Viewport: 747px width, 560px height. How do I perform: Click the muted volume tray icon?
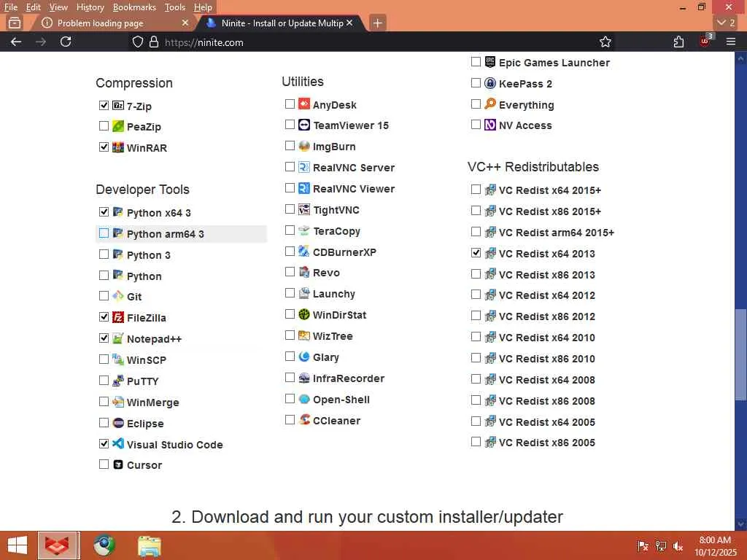[678, 545]
